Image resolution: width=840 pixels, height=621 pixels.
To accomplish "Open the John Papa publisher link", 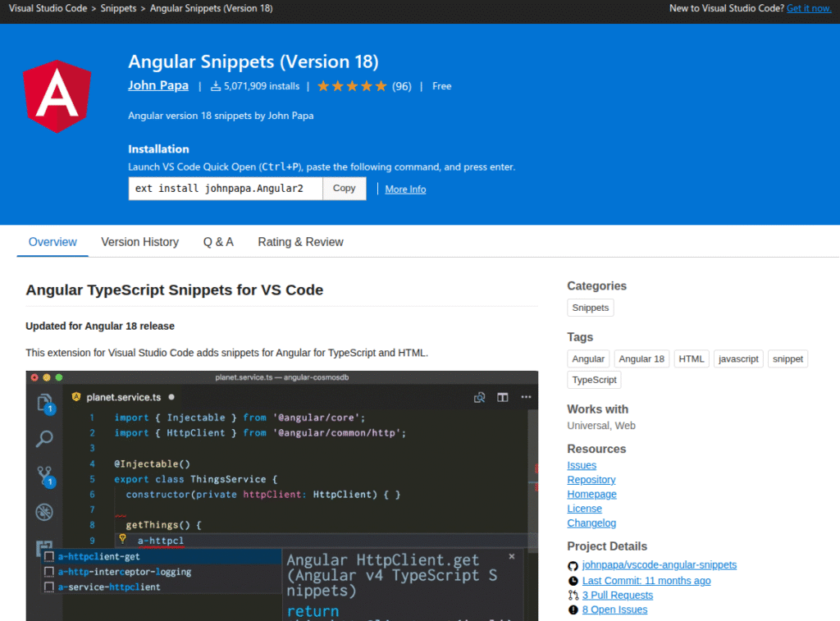I will tap(158, 86).
